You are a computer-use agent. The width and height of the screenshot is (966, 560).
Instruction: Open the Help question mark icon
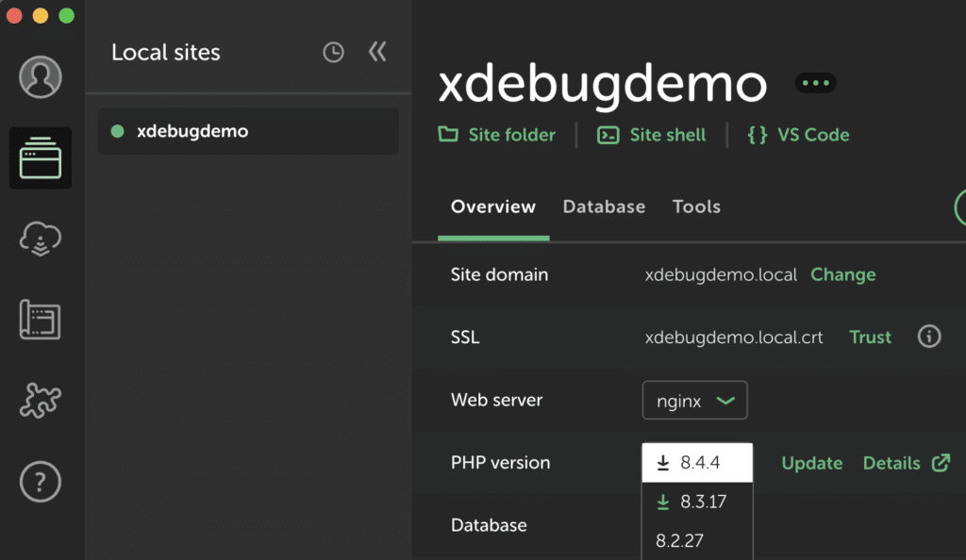40,481
